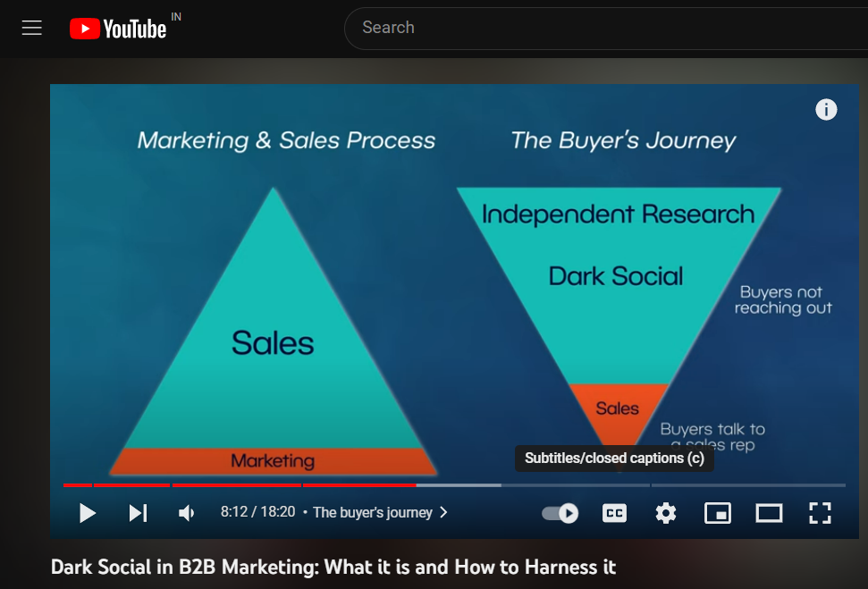Click the YouTube home logo
Screen dimensions: 868x589
(118, 29)
